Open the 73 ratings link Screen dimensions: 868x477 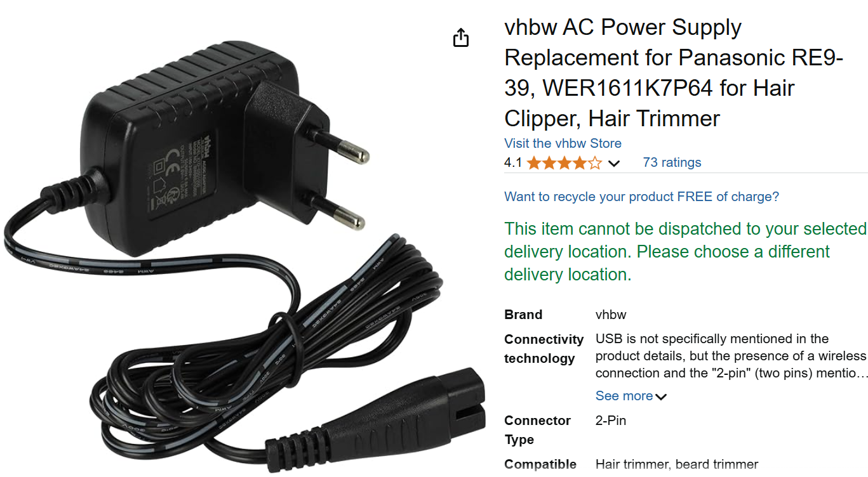[x=672, y=162]
